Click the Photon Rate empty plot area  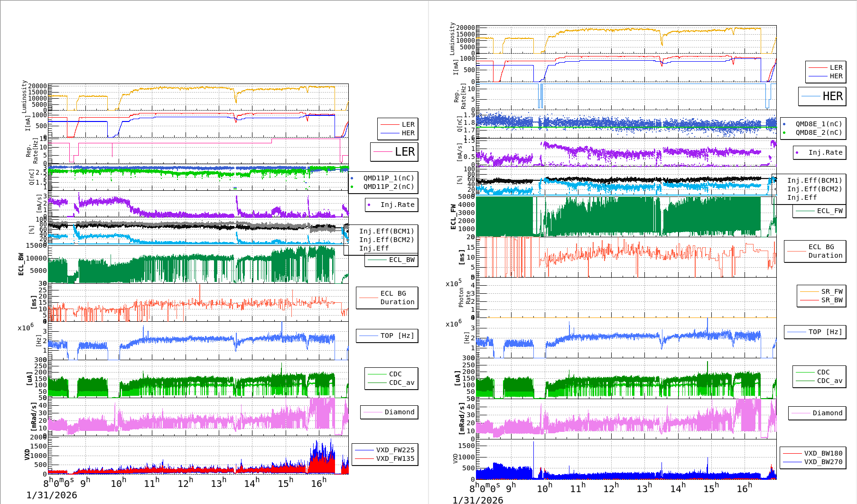[626, 298]
